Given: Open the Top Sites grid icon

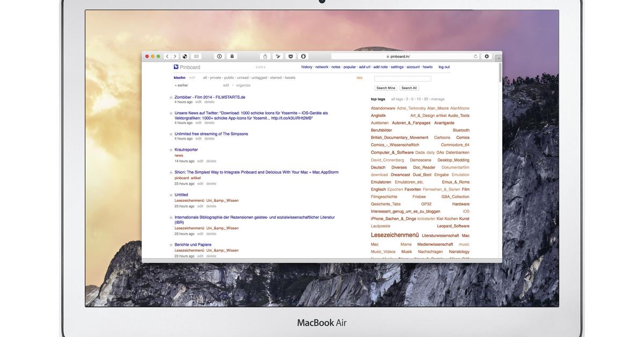Looking at the screenshot, I should 196,56.
